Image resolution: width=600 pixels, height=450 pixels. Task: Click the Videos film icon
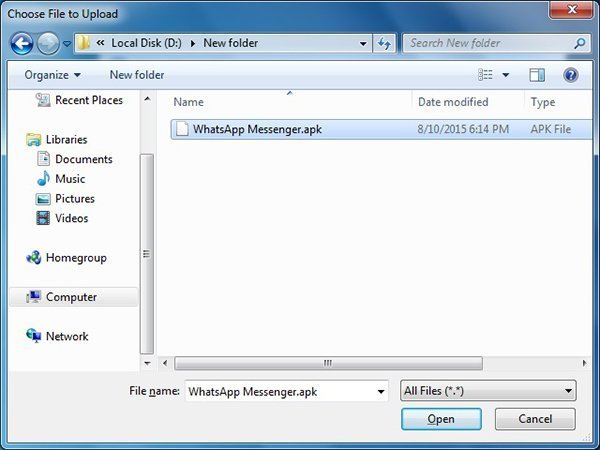pos(43,218)
